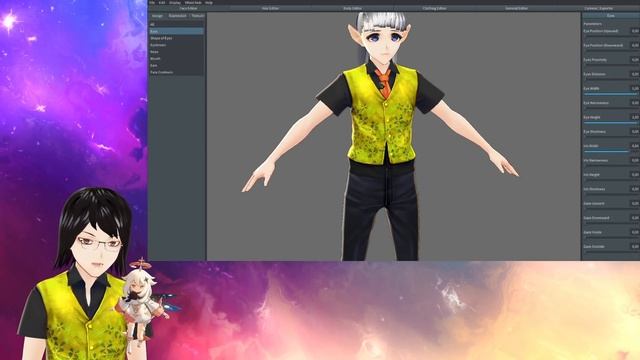Select the All category in the list
This screenshot has height=360, width=640.
176,24
